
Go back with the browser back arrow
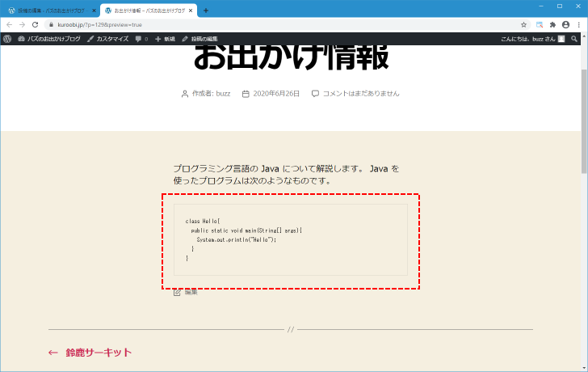10,25
